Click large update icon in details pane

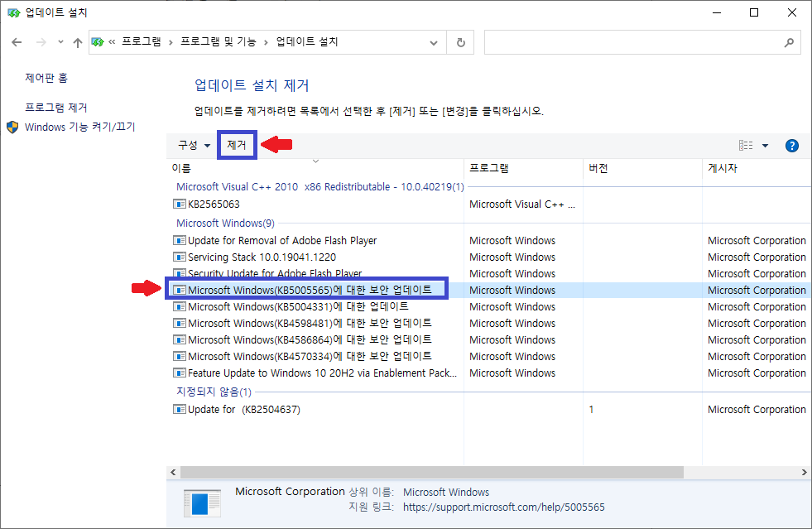(x=203, y=503)
